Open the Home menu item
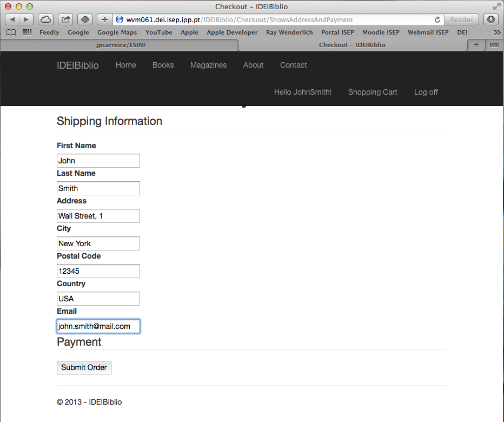This screenshot has width=504, height=422. coord(125,65)
